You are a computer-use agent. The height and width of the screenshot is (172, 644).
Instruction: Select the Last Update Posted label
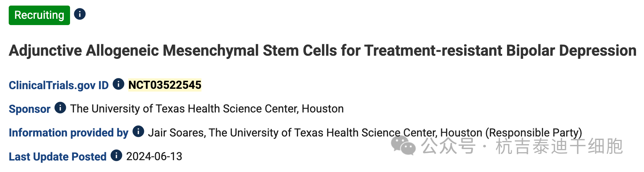click(58, 157)
